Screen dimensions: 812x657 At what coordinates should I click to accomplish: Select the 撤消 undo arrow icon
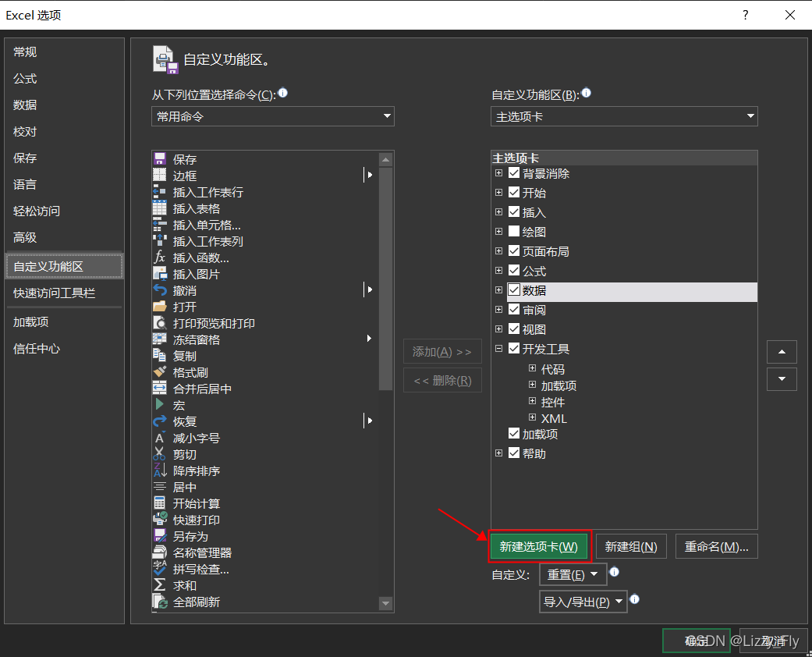161,289
